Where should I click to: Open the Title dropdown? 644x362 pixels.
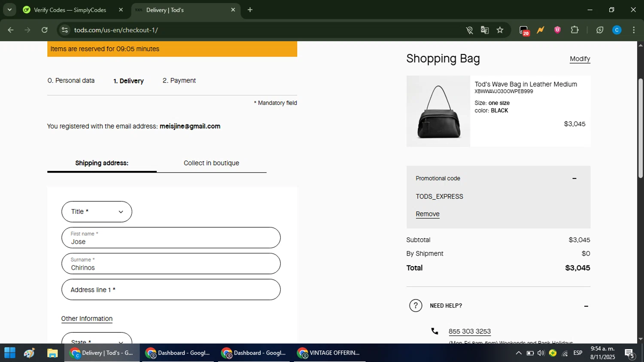(x=97, y=212)
